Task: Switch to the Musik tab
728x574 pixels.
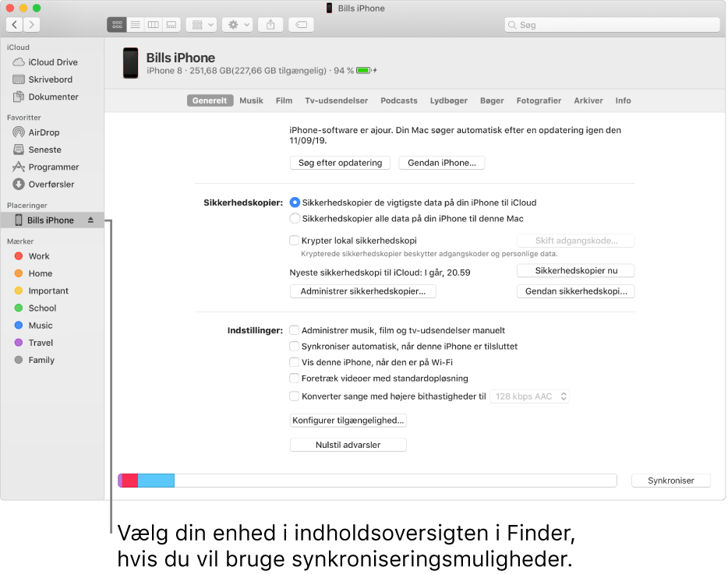Action: tap(251, 100)
